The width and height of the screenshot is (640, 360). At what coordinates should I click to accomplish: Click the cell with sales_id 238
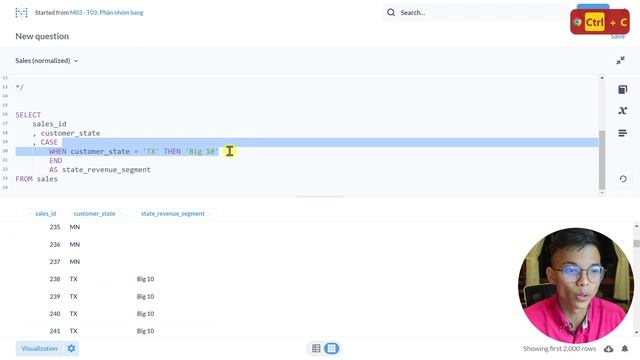(55, 279)
